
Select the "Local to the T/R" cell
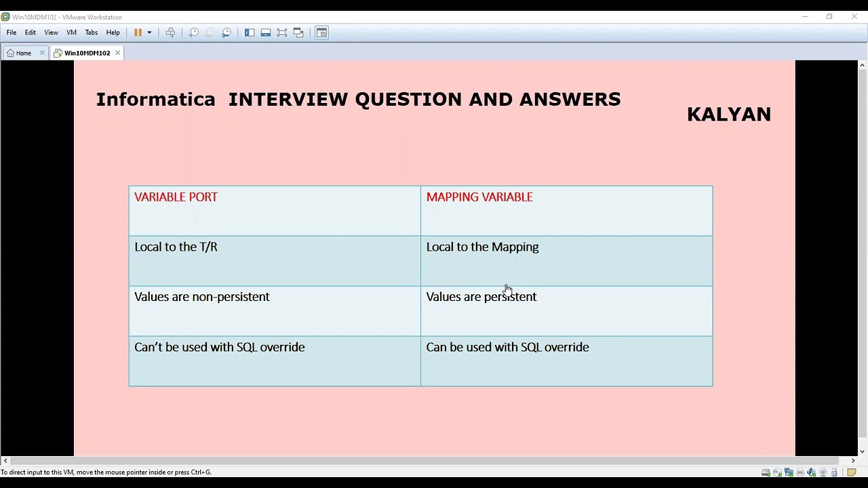[275, 261]
